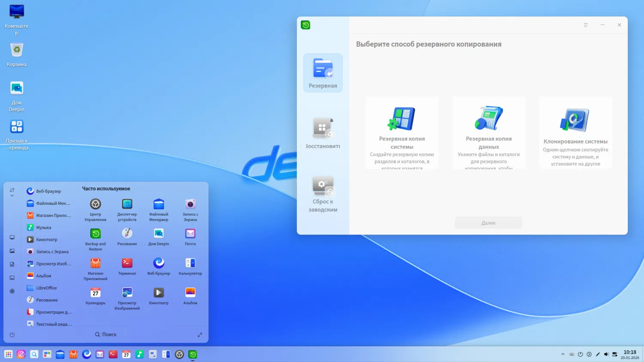Choose Резервная копия системы option
The width and height of the screenshot is (644, 362).
tap(402, 133)
